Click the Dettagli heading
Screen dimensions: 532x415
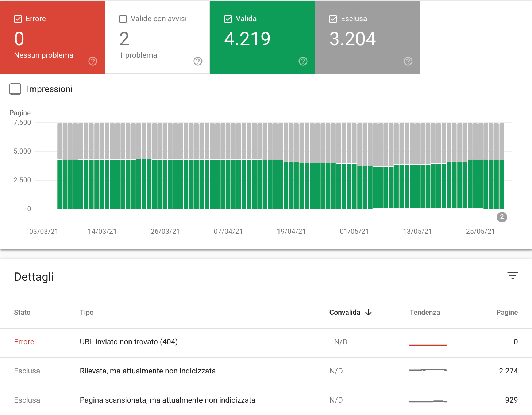(x=34, y=277)
